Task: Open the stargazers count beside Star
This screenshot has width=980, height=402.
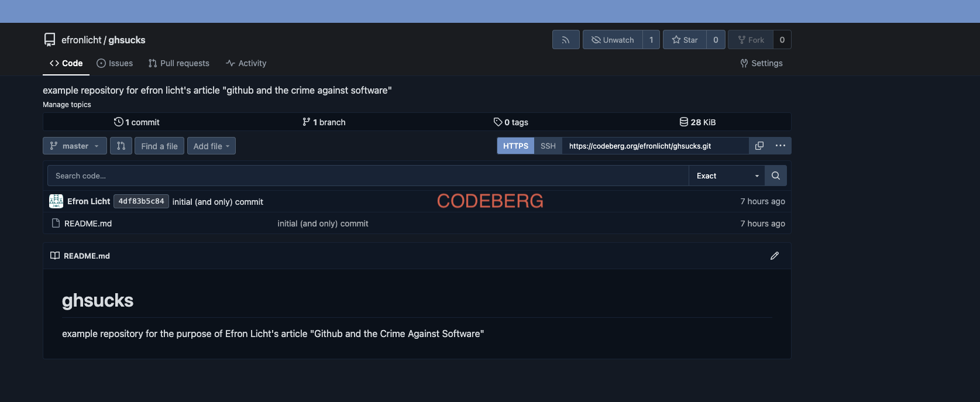Action: (x=716, y=40)
